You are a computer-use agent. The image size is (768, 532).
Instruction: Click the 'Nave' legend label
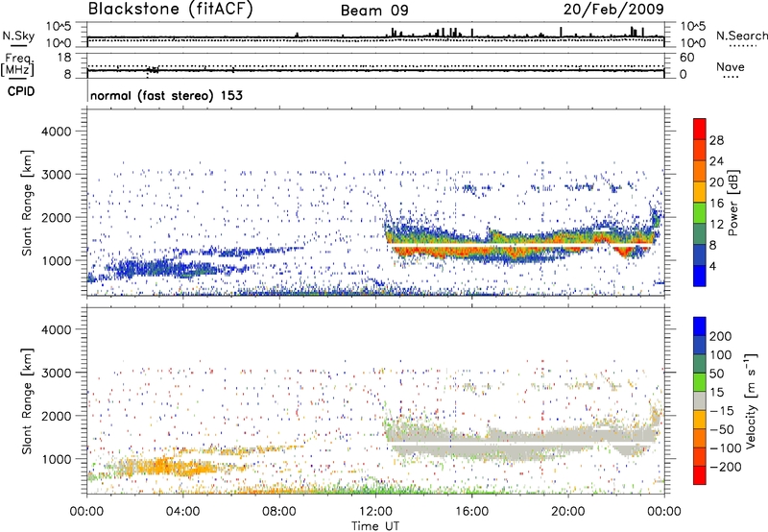coord(731,66)
